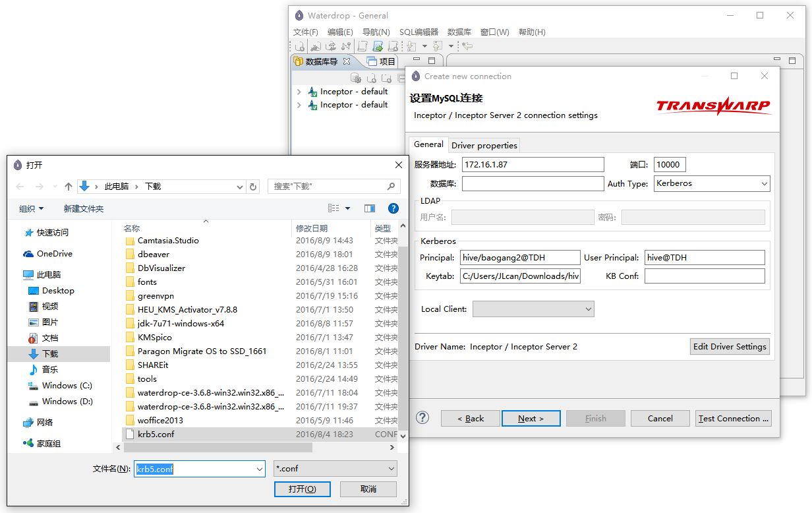Click the commit transaction down-arrow icon
The height and width of the screenshot is (513, 812).
pyautogui.click(x=411, y=46)
